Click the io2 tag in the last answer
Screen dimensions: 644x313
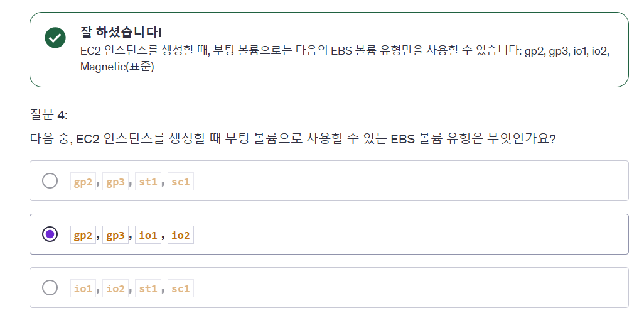(115, 288)
